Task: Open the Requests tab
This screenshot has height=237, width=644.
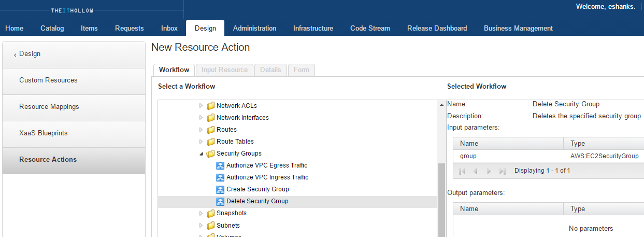Action: click(130, 29)
